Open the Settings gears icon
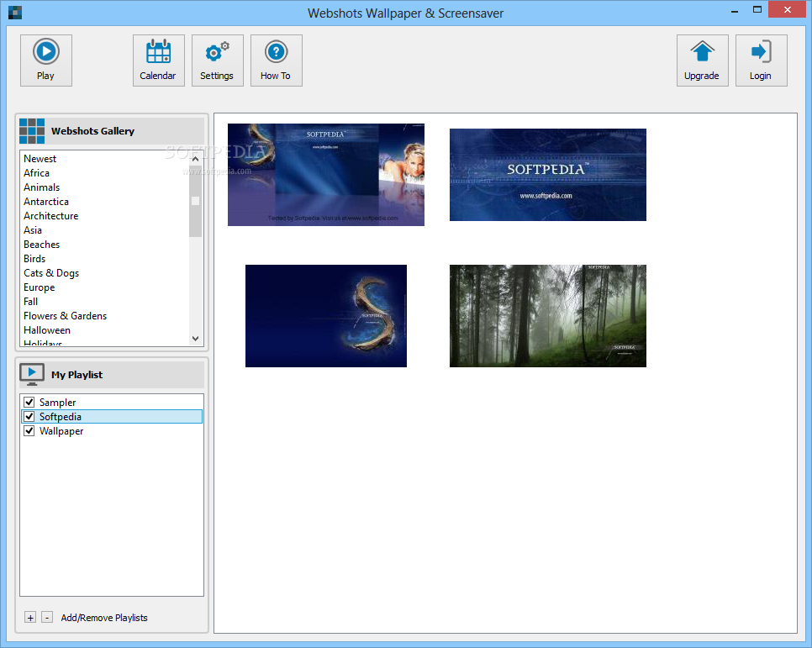812x648 pixels. point(218,60)
